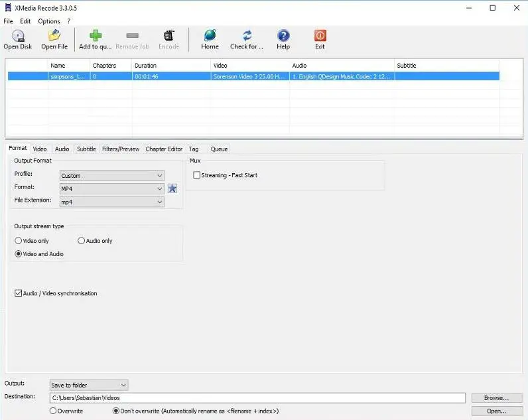528x420 pixels.
Task: Click the Sorenson Video 3 cell
Action: pos(250,76)
